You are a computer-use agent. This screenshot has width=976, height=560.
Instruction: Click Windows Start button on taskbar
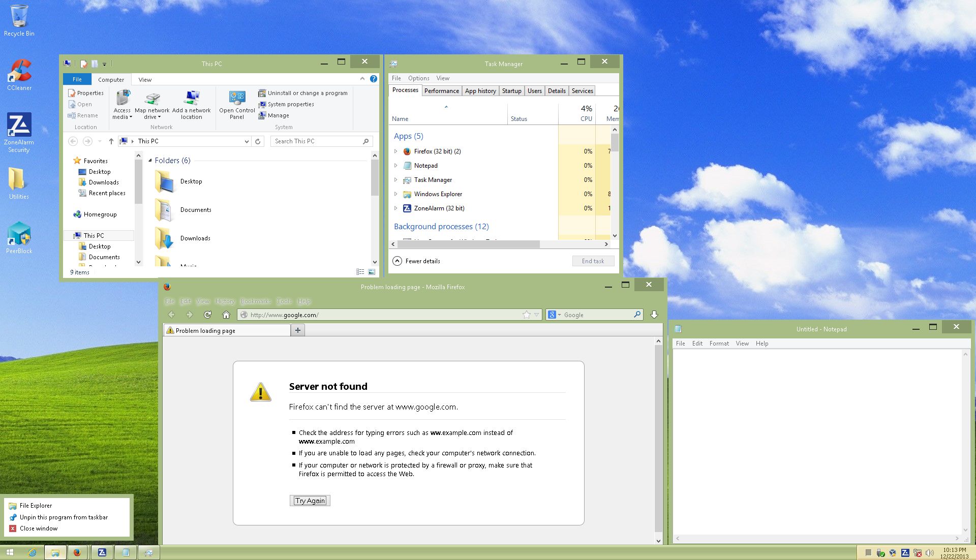10,552
